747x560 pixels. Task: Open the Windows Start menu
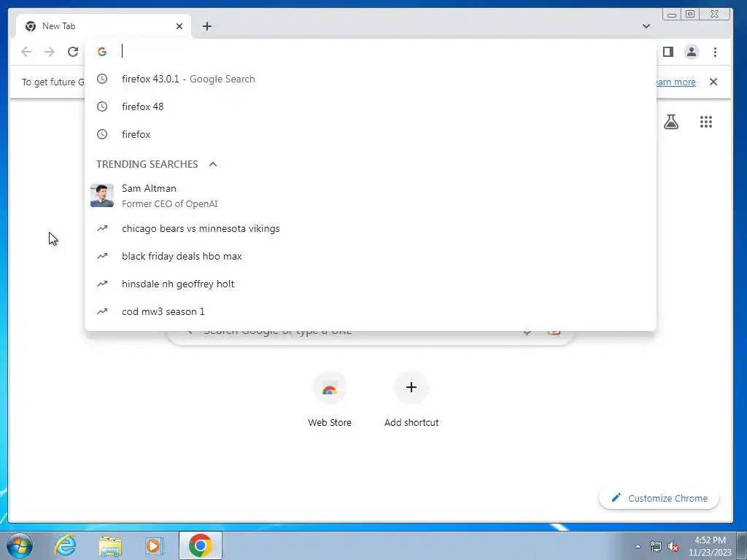pos(20,545)
